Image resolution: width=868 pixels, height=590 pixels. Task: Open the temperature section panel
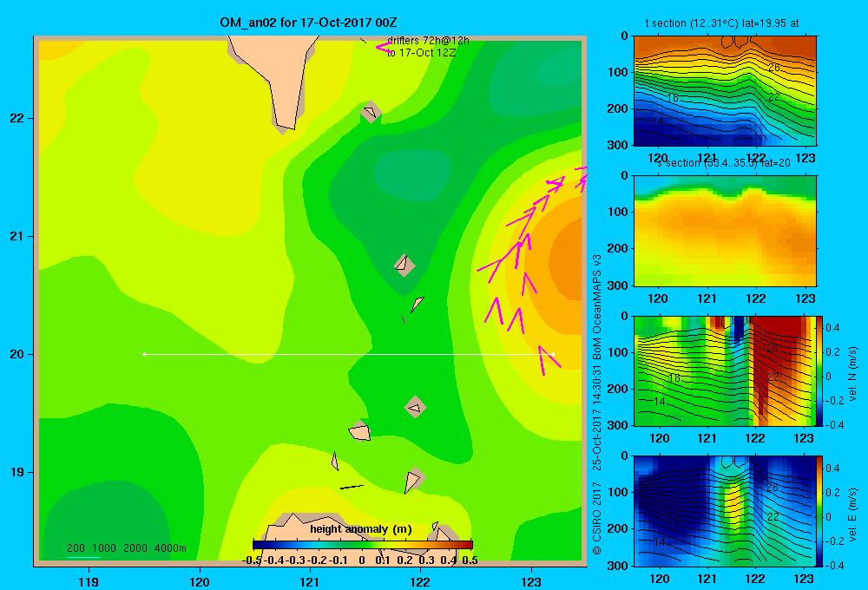(x=725, y=91)
